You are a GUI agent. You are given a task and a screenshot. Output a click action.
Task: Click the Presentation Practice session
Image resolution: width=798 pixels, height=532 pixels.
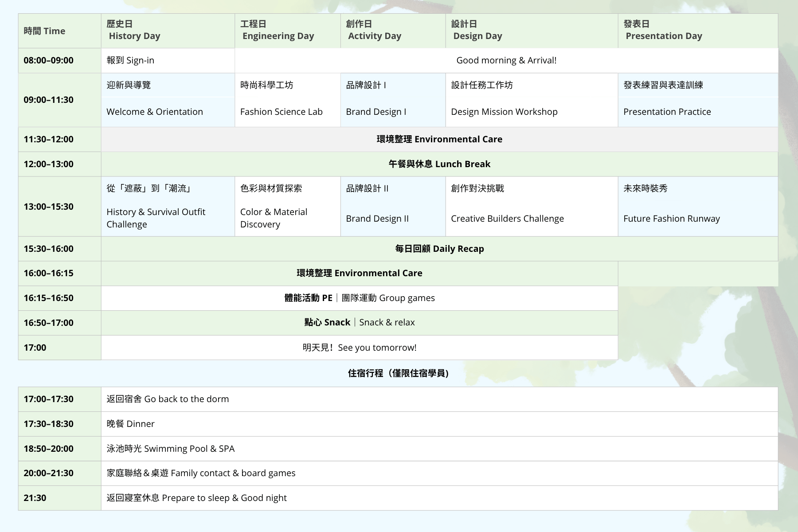coord(697,100)
